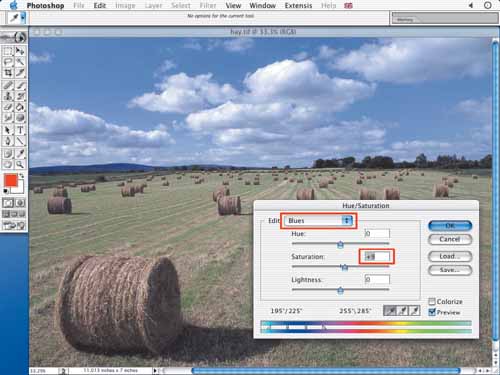500x375 pixels.
Task: Select the Lasso tool
Action: click(8, 62)
